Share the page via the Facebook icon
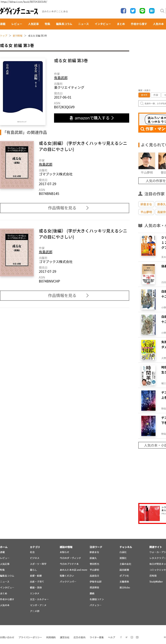Viewport: 166px width, 644px height. 123,11
